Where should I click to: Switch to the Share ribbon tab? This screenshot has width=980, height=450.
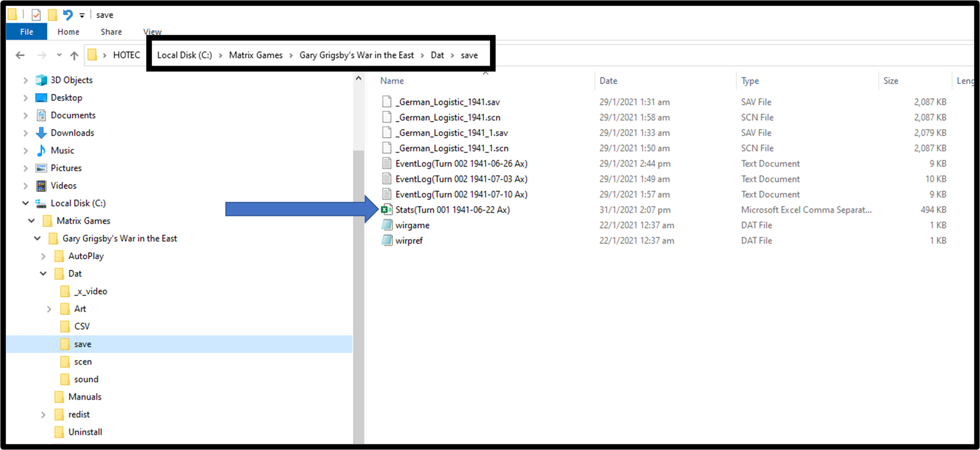pos(111,32)
